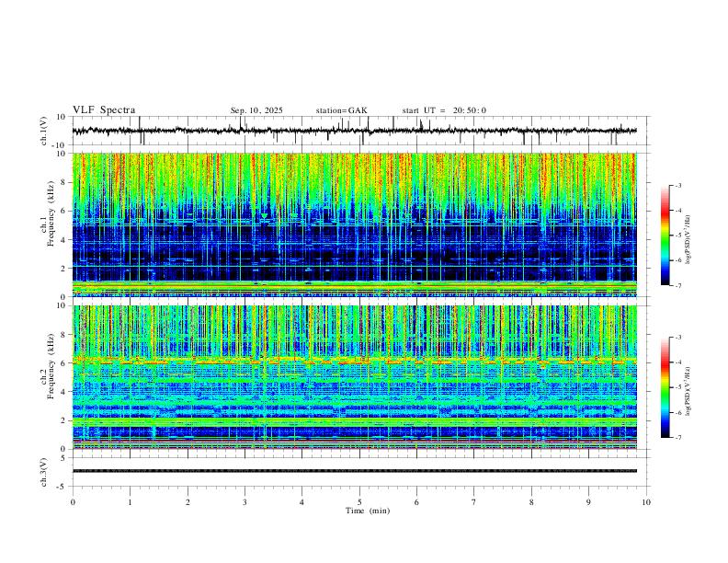728x563 pixels.
Task: Click the ch.1 "Frequency (kHz)" axis label
Action: (x=51, y=213)
